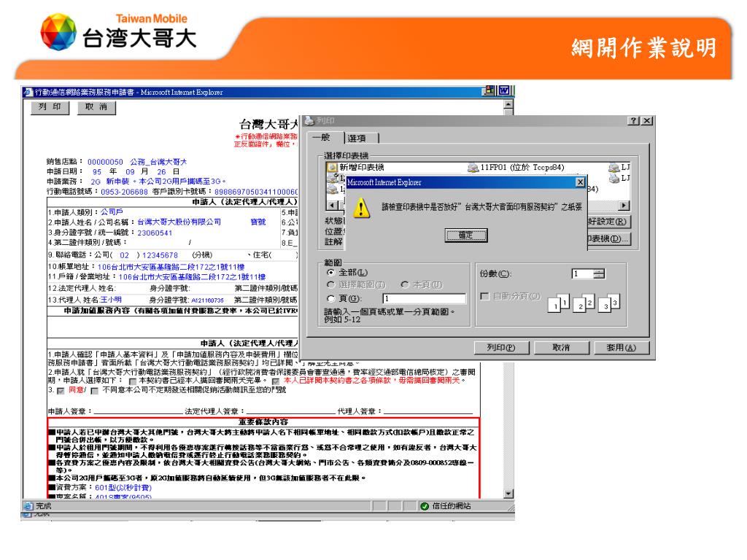Image resolution: width=747 pixels, height=560 pixels.
Task: Click the 信任的網站 trusted site status icon
Action: 425,506
